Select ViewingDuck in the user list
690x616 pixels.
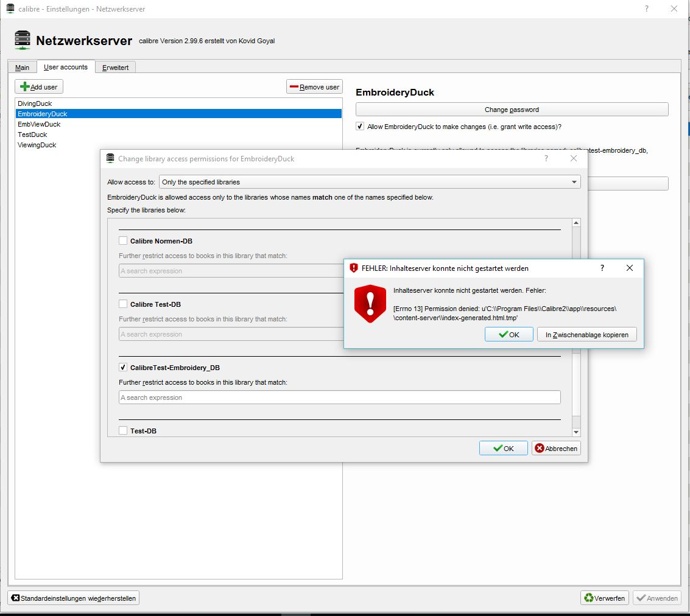178,145
